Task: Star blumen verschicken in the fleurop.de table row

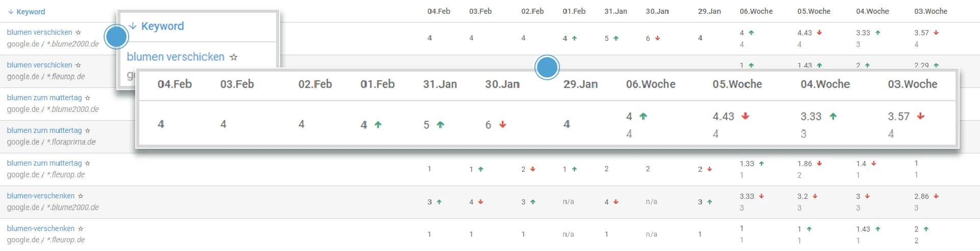Action: 78,65
